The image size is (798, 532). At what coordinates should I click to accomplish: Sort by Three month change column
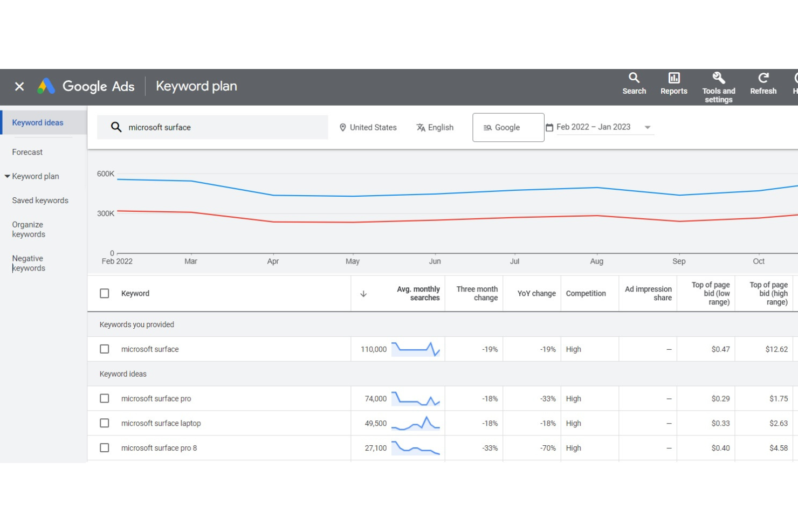pyautogui.click(x=477, y=293)
